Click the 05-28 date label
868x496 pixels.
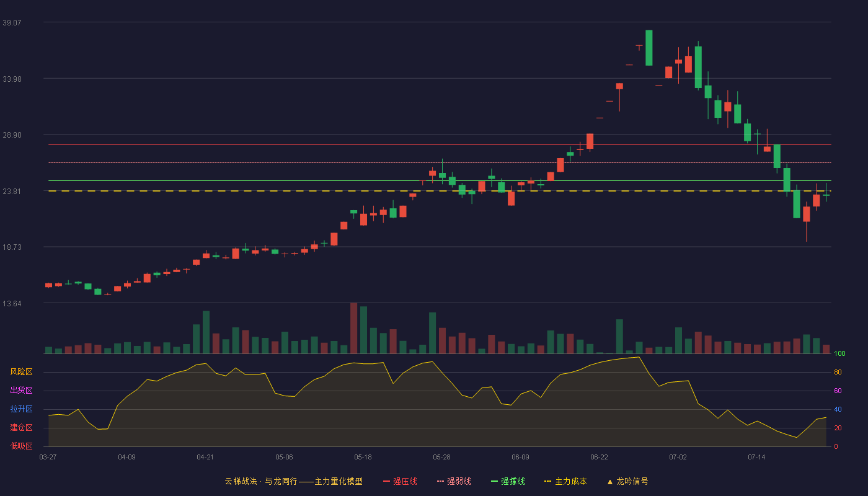pyautogui.click(x=441, y=457)
